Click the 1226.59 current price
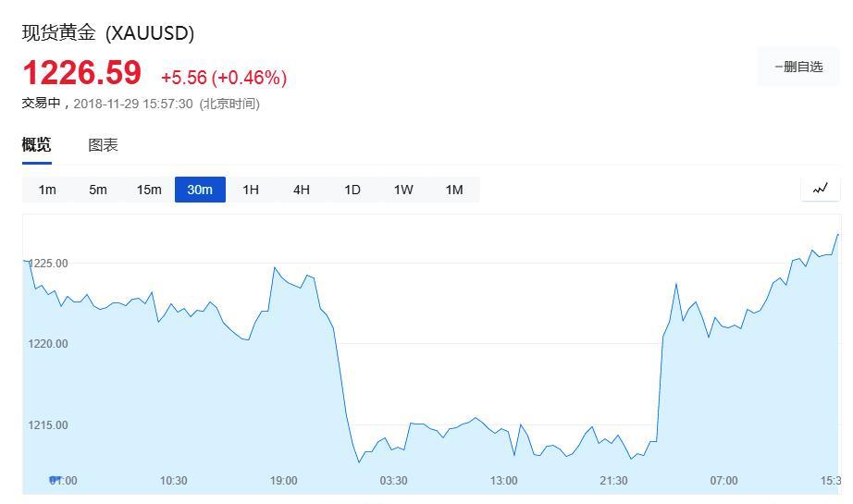This screenshot has height=504, width=853. (x=82, y=72)
